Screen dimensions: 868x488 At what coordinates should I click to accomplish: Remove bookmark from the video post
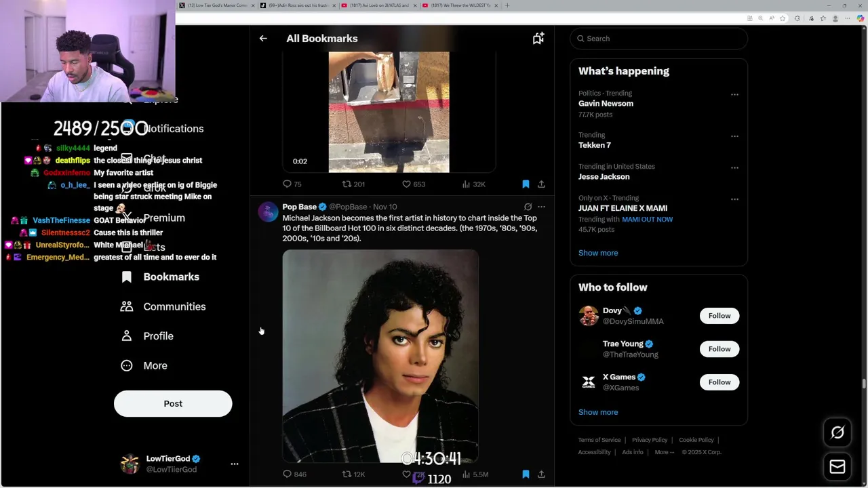[526, 184]
